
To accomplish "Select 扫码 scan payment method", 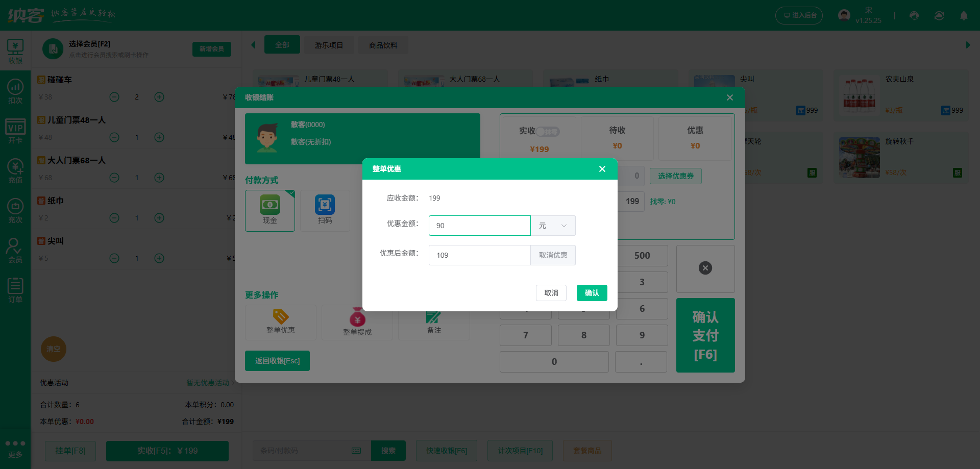I will pyautogui.click(x=325, y=210).
